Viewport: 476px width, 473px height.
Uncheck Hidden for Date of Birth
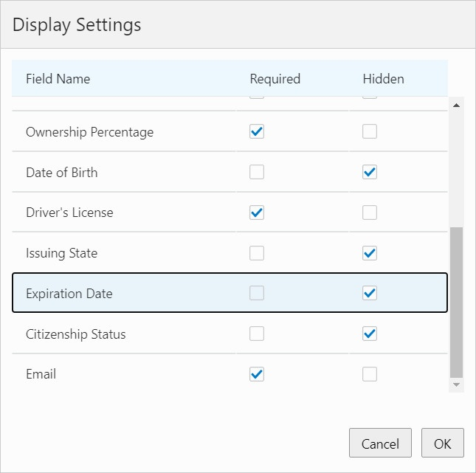click(370, 172)
